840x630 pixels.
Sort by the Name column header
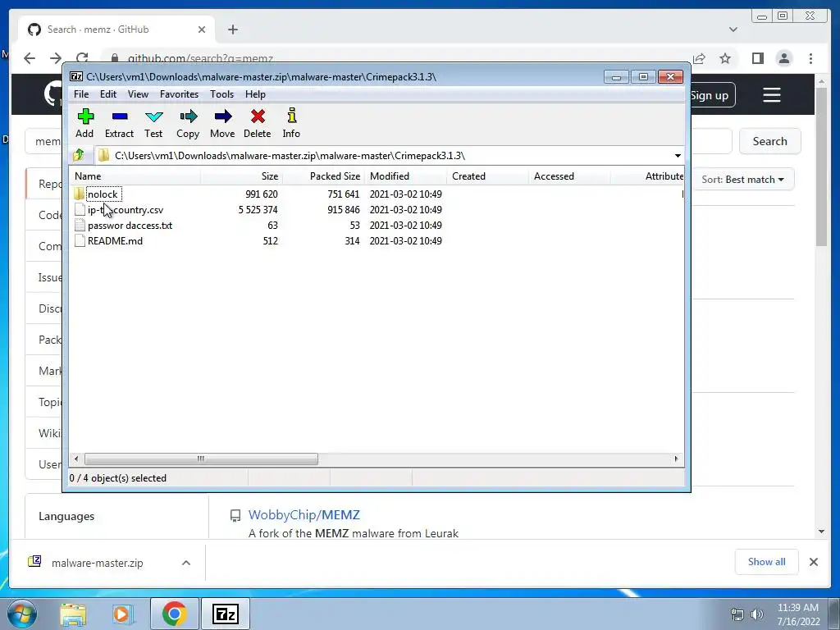click(x=135, y=176)
